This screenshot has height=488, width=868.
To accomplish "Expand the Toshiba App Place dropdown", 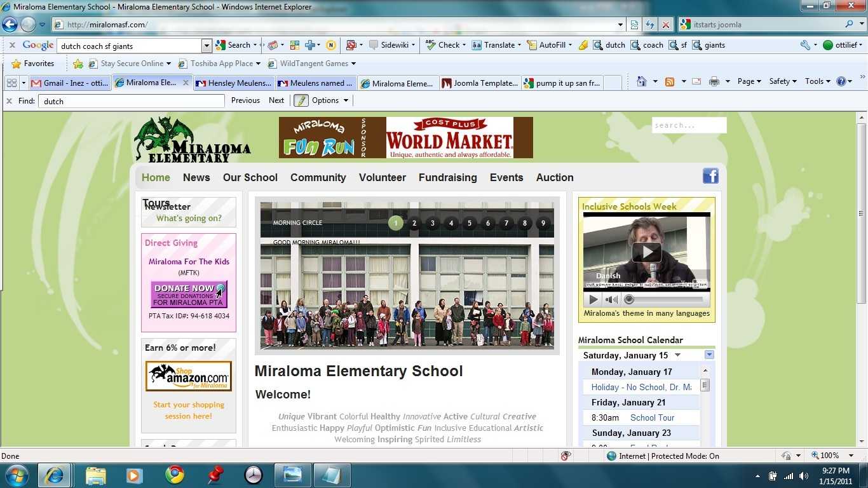I will pos(258,64).
